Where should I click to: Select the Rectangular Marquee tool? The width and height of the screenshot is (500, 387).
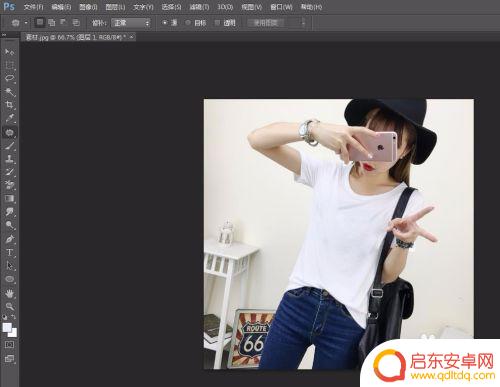tap(9, 65)
